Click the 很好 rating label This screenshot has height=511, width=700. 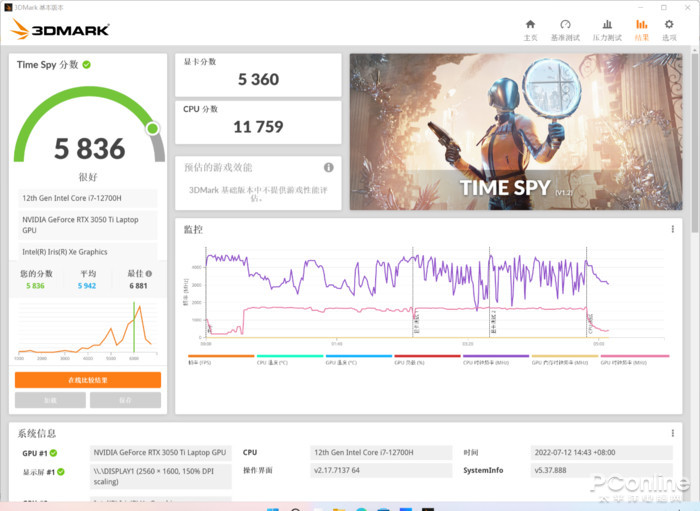tap(88, 177)
